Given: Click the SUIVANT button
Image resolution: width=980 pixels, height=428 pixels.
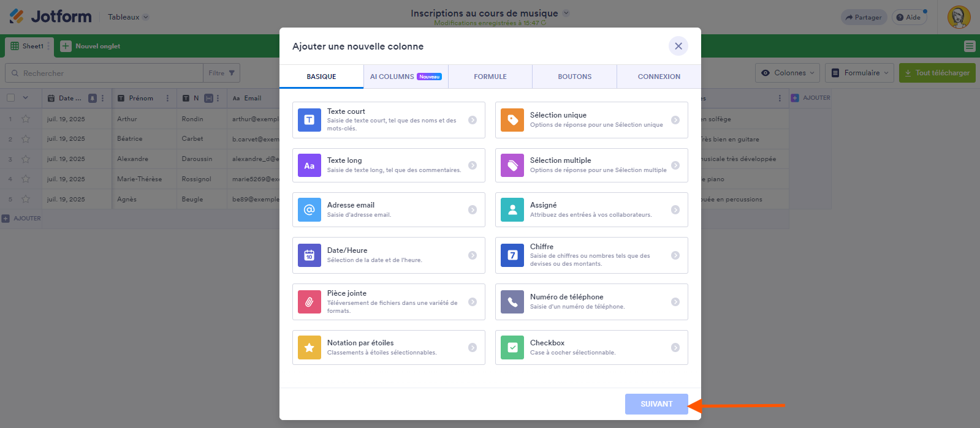Looking at the screenshot, I should click(656, 404).
